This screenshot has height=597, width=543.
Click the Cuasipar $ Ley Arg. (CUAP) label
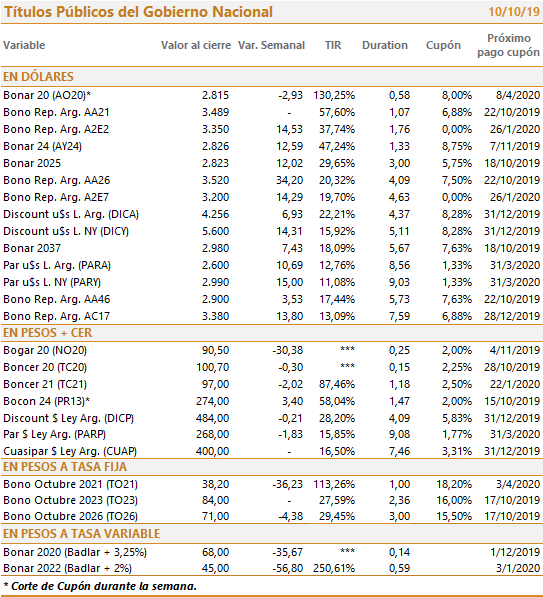pyautogui.click(x=70, y=452)
